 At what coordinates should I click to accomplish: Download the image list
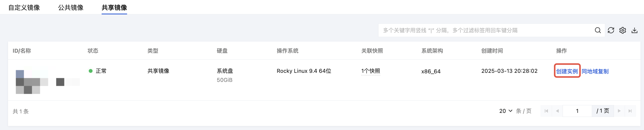coord(634,30)
